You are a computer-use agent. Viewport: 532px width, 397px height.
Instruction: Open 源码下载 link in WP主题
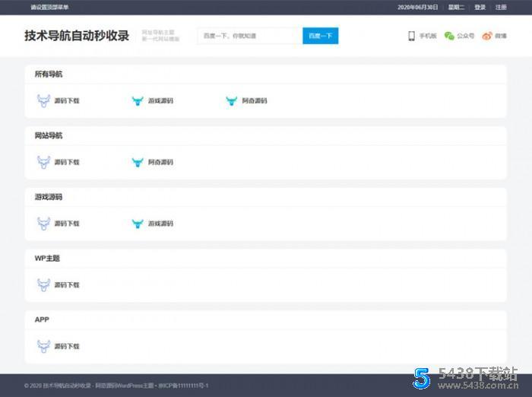(67, 285)
